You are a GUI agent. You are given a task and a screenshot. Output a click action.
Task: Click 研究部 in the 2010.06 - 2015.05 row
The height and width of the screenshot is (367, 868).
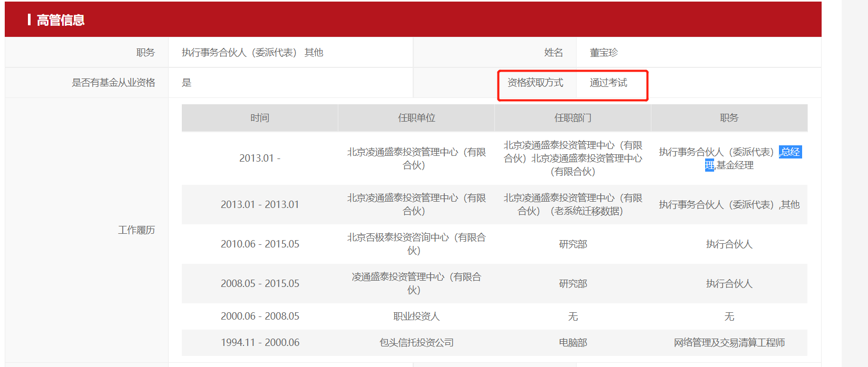pyautogui.click(x=573, y=244)
